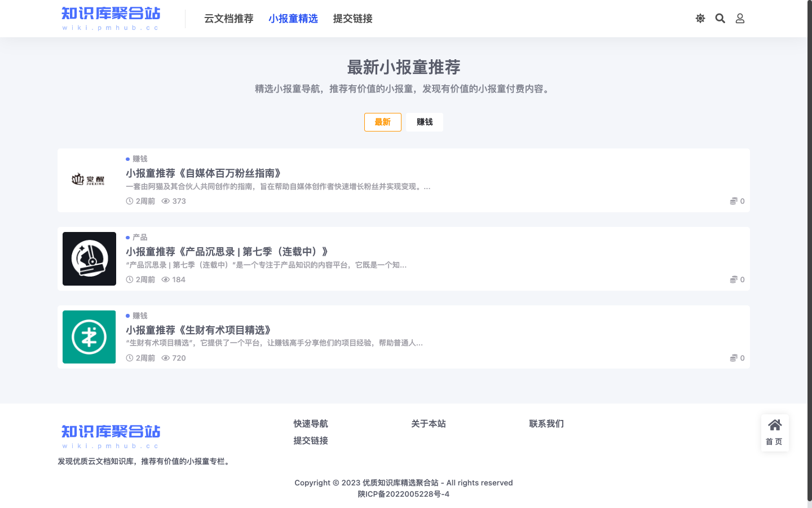Open the 快速导航 footer section

pos(310,423)
